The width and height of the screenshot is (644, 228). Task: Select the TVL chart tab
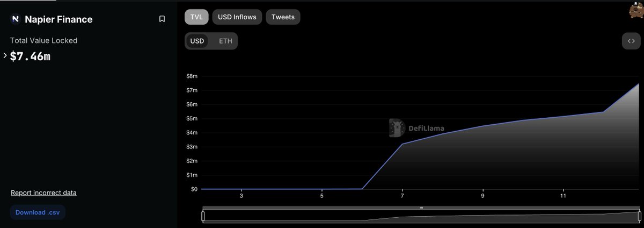point(196,17)
